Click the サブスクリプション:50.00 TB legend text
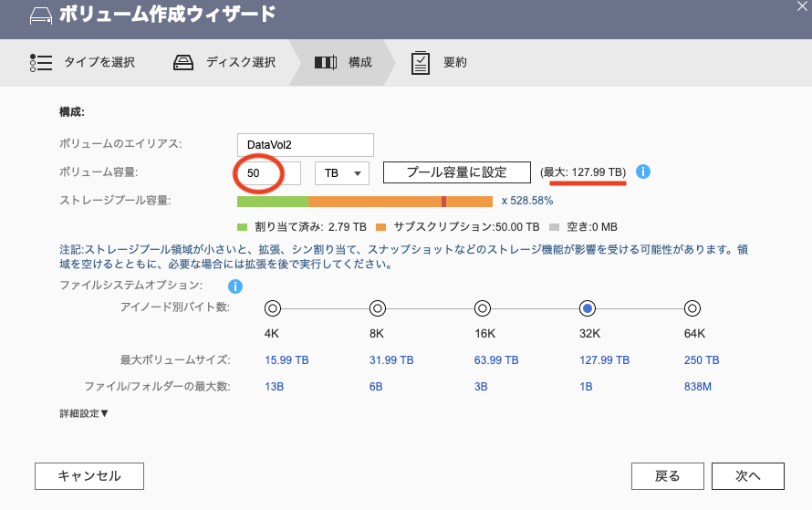The width and height of the screenshot is (812, 510). coord(466,227)
